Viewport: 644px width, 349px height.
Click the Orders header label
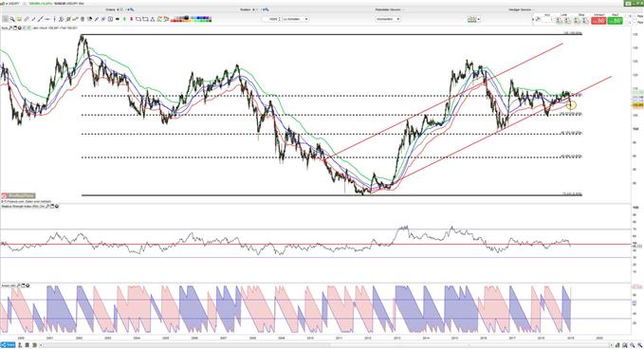[x=110, y=9]
